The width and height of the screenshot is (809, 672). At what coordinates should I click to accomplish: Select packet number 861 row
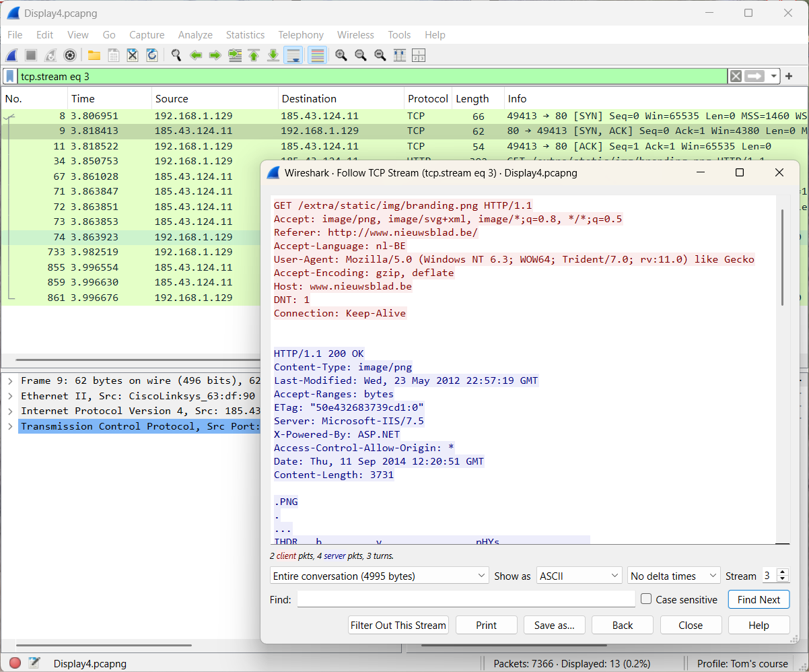pyautogui.click(x=131, y=298)
